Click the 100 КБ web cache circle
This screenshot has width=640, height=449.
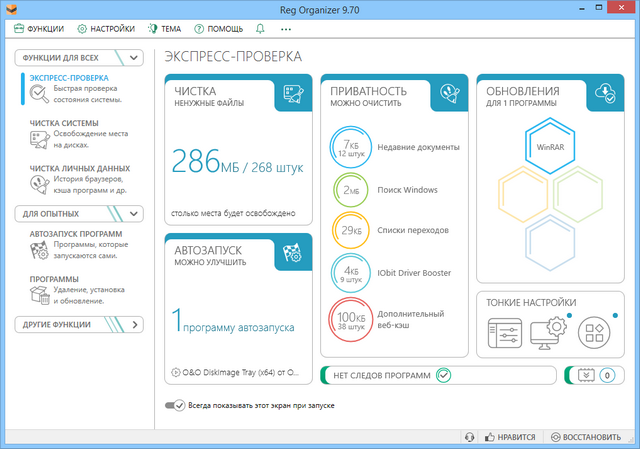(351, 319)
